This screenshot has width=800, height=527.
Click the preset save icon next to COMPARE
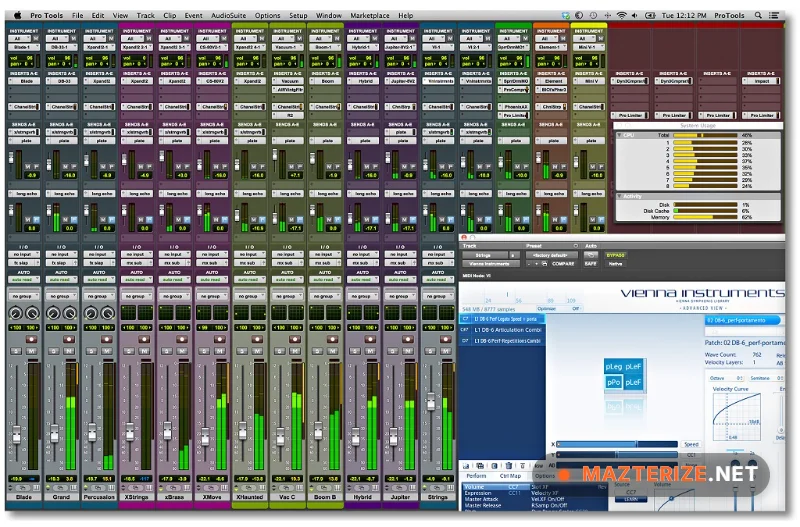544,264
